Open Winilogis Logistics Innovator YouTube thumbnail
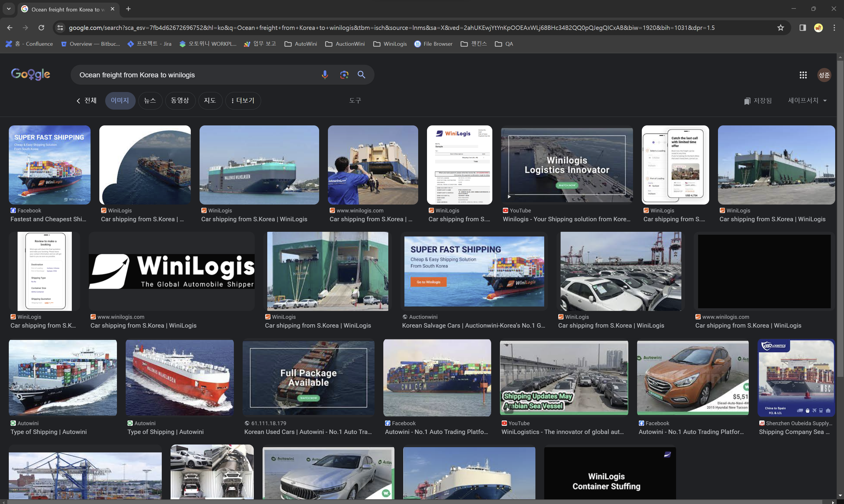The width and height of the screenshot is (844, 504). pyautogui.click(x=566, y=165)
